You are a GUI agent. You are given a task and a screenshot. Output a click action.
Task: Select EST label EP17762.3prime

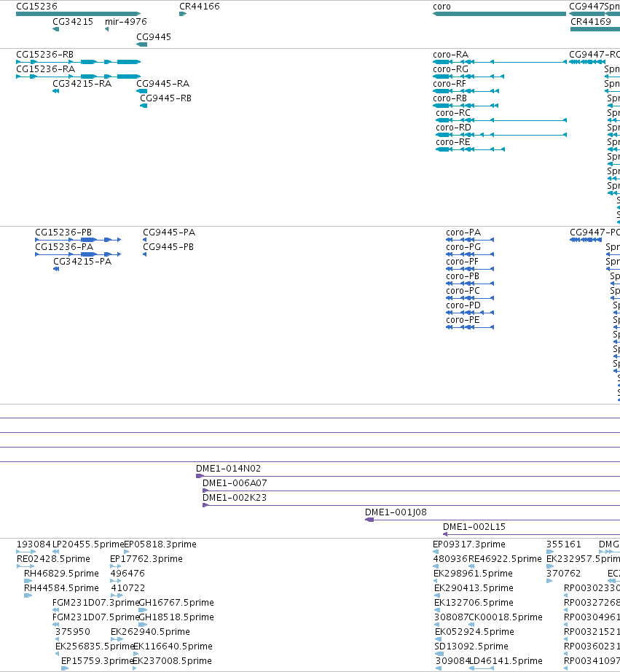tap(146, 559)
